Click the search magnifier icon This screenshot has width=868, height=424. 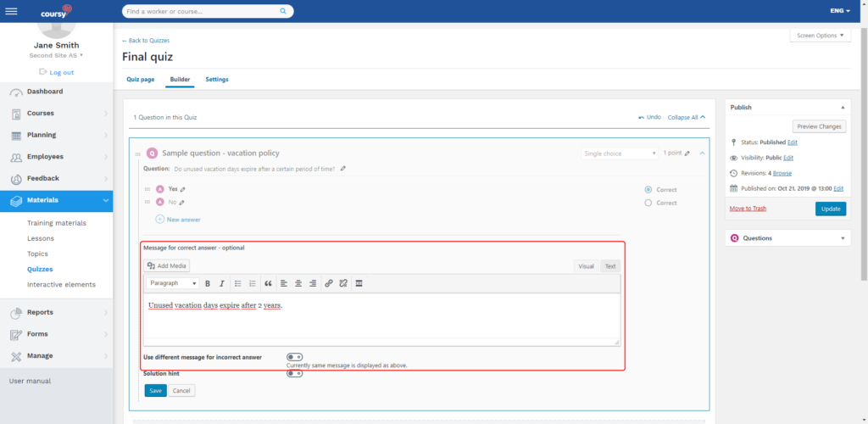tap(283, 12)
